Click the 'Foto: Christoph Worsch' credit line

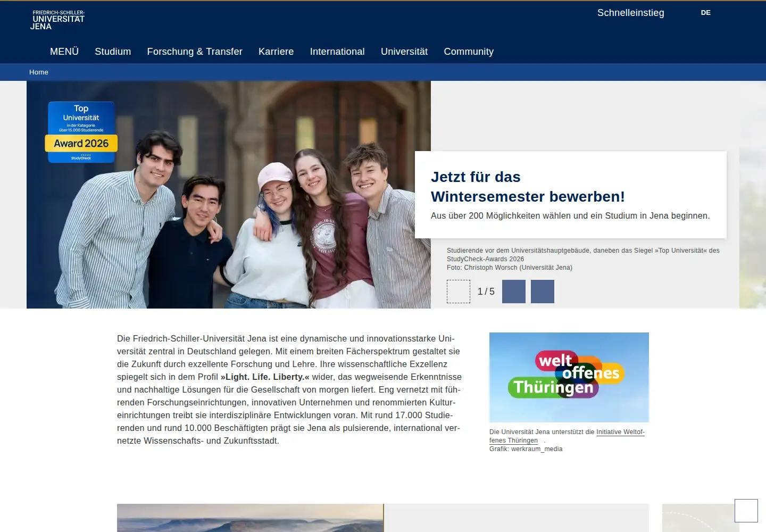click(x=510, y=268)
